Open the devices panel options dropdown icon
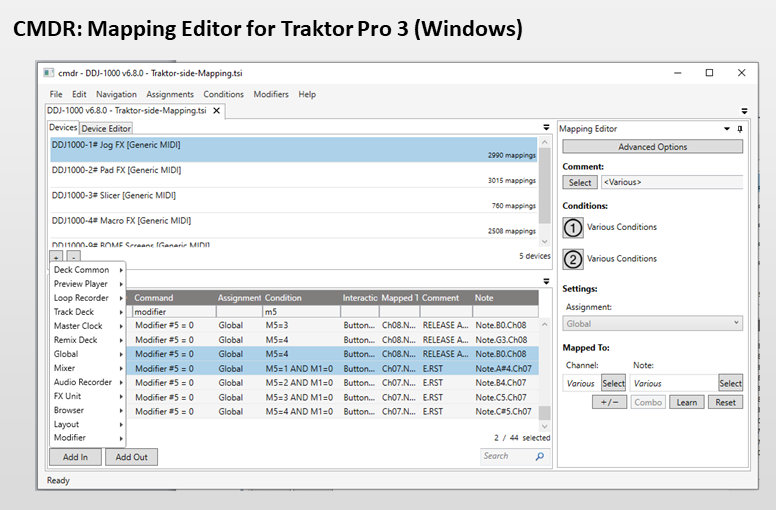 pyautogui.click(x=546, y=128)
